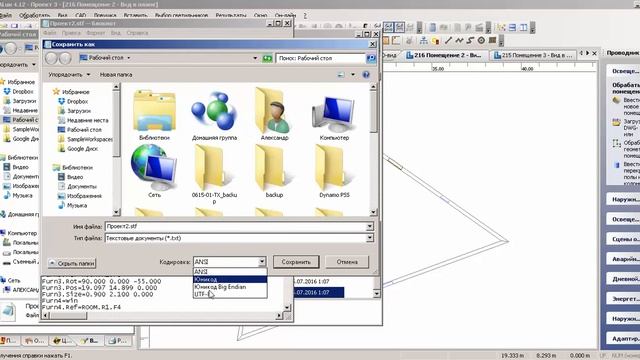Open the Александр user folder
The width and height of the screenshot is (640, 360).
tap(274, 115)
